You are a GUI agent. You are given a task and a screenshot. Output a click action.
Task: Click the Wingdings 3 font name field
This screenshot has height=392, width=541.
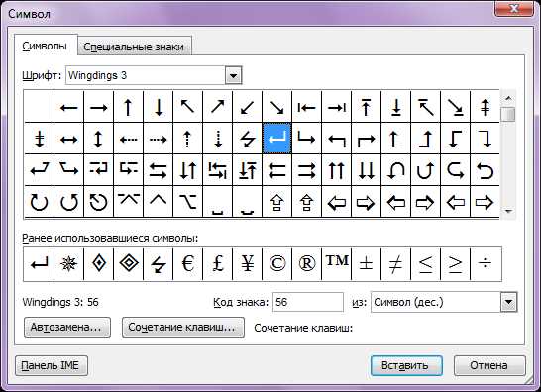tap(146, 75)
